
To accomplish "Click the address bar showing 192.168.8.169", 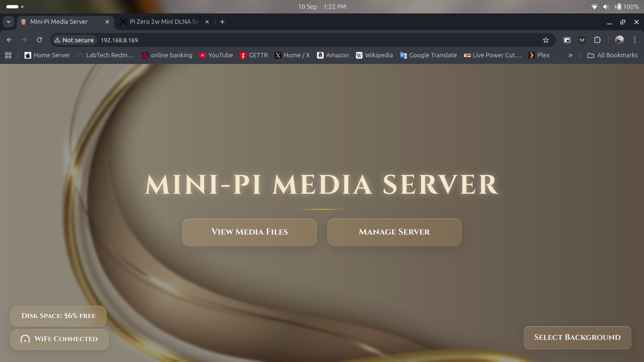I will click(302, 40).
